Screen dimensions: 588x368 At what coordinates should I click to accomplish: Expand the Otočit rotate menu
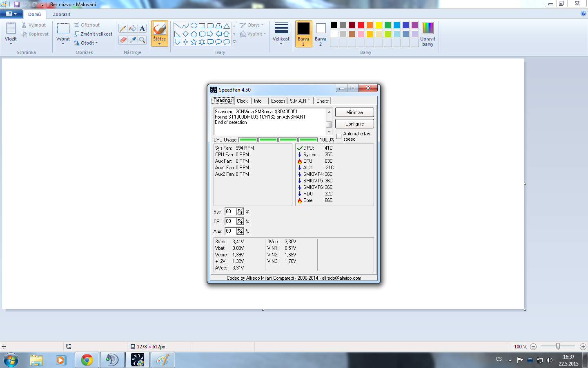tap(86, 43)
